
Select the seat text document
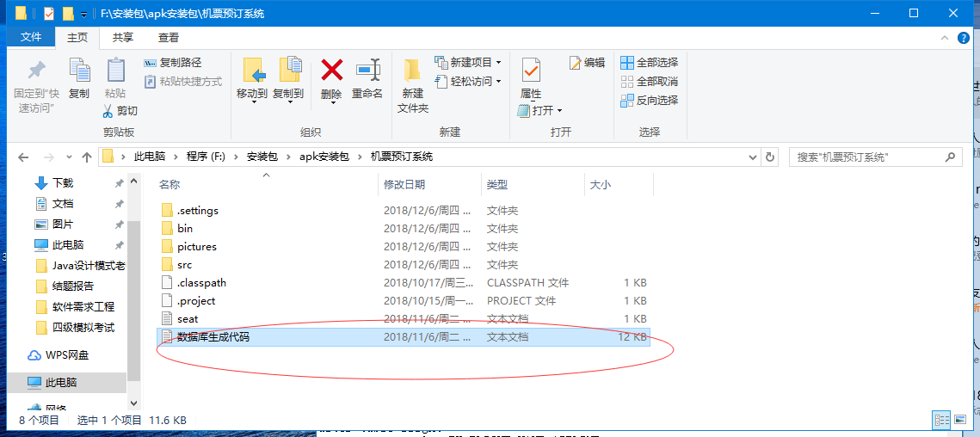coord(404,319)
